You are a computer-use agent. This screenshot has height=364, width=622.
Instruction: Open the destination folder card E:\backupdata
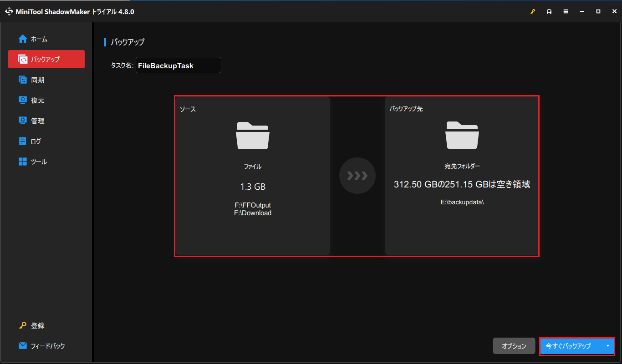click(462, 176)
